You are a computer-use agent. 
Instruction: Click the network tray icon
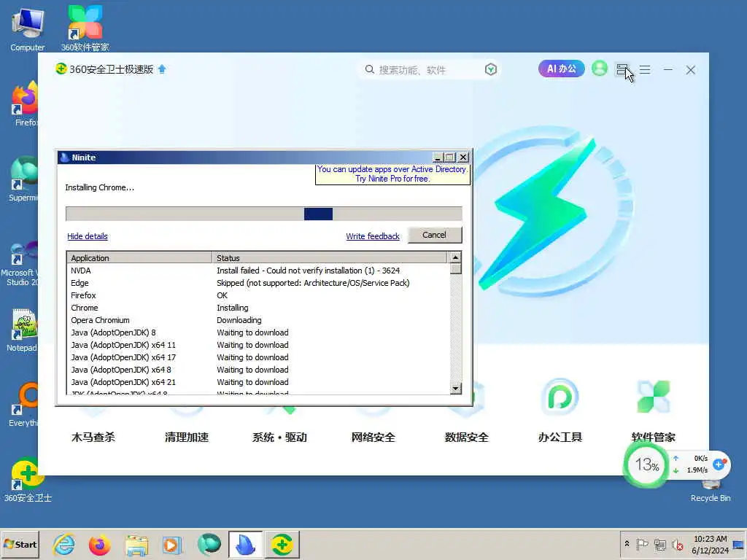pos(659,544)
